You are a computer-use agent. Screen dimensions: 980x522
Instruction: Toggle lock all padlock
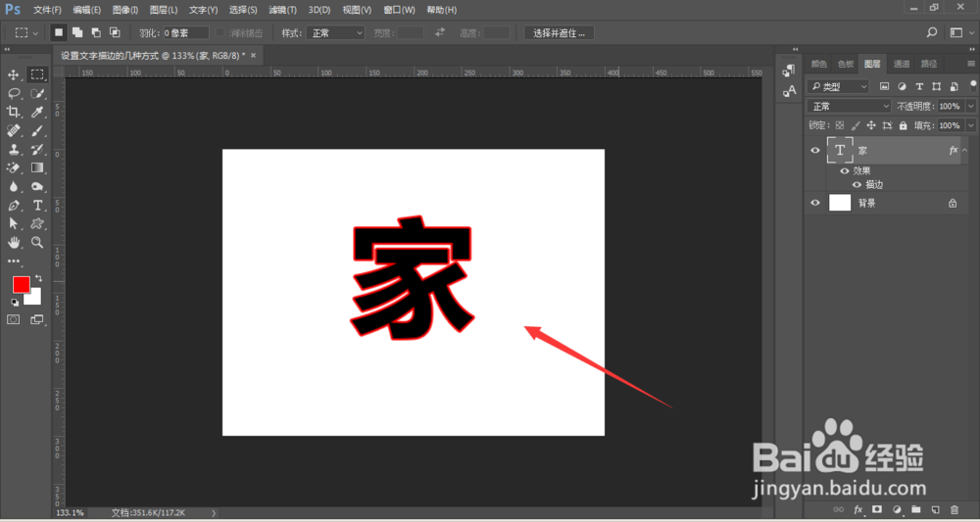903,125
